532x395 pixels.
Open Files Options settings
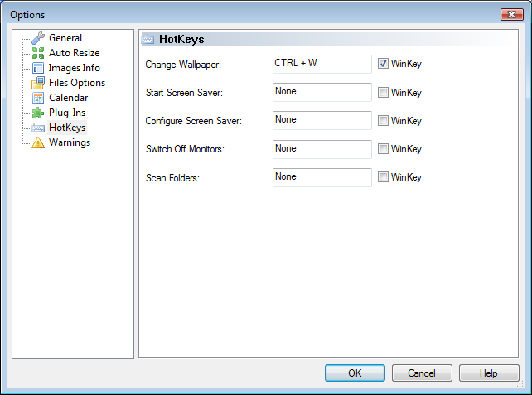point(77,83)
